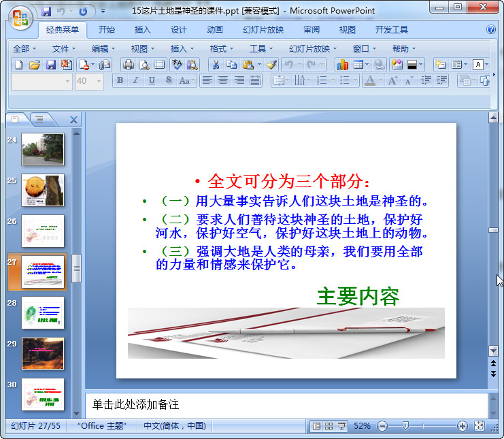Switch to the Outline pane tab
The image size is (504, 439).
[39, 120]
